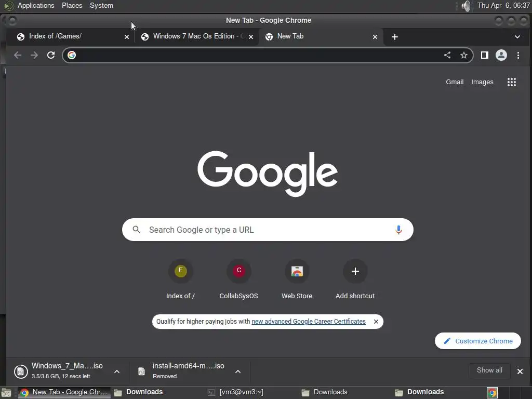Follow the new advanced Google Career Certificates link
This screenshot has width=532, height=399.
[x=309, y=321]
